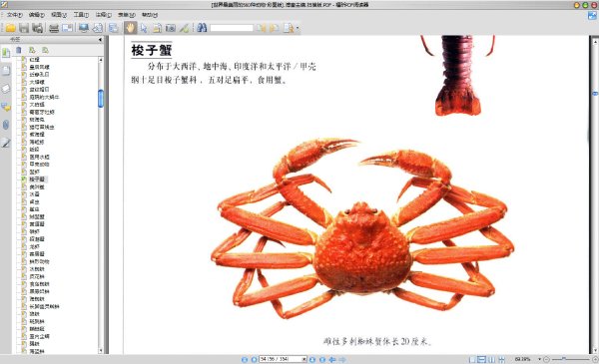Click the crab photo on the page

362,229
